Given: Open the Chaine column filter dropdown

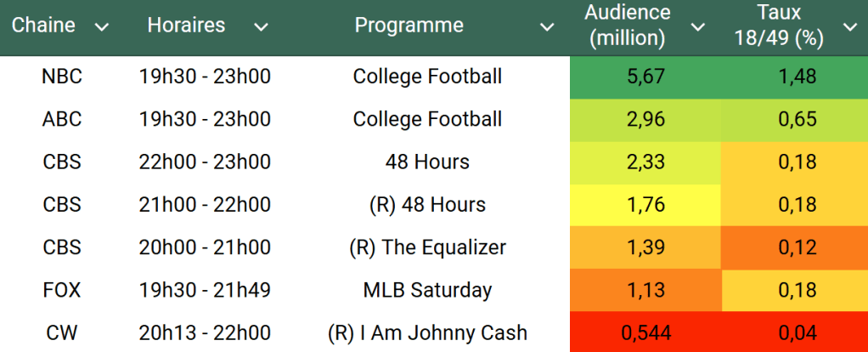Looking at the screenshot, I should [x=102, y=27].
